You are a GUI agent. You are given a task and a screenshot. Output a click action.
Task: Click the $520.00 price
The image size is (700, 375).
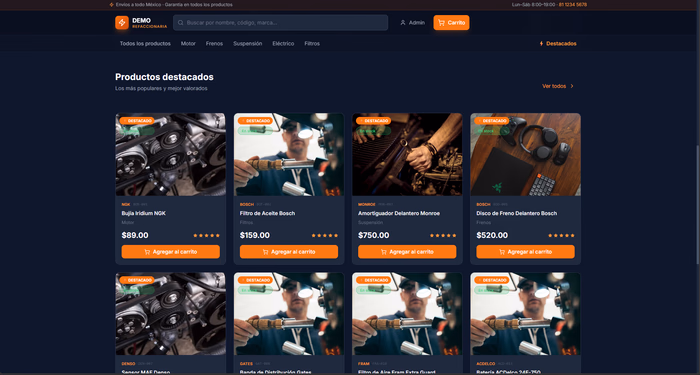click(491, 235)
